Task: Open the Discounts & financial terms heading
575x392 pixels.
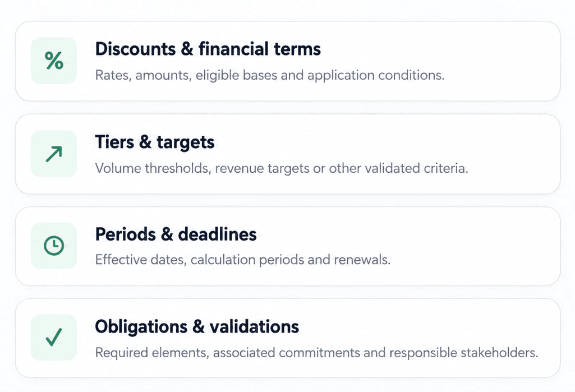Action: tap(208, 49)
